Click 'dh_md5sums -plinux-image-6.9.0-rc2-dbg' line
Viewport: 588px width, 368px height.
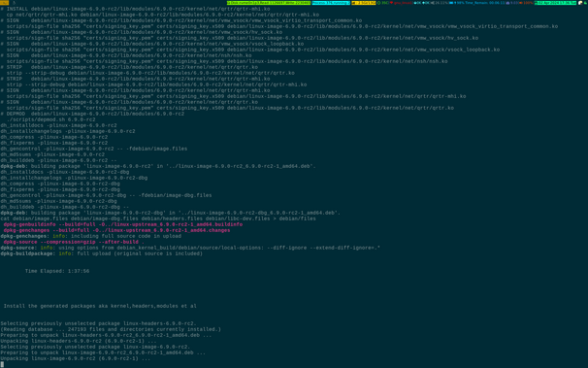(58, 201)
